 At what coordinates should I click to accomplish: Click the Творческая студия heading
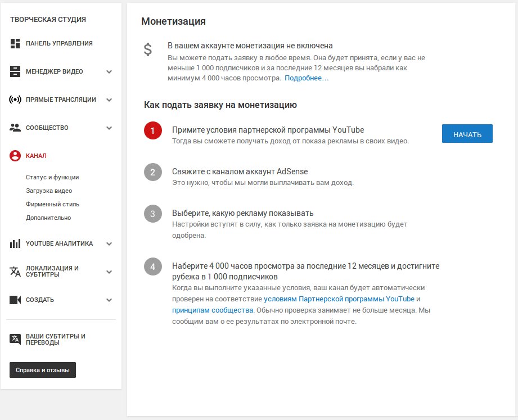(x=48, y=20)
